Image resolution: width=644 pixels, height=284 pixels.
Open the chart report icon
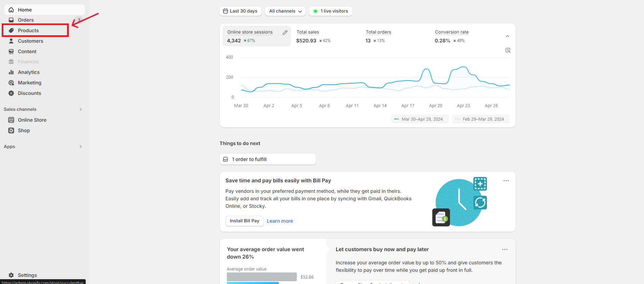(508, 50)
